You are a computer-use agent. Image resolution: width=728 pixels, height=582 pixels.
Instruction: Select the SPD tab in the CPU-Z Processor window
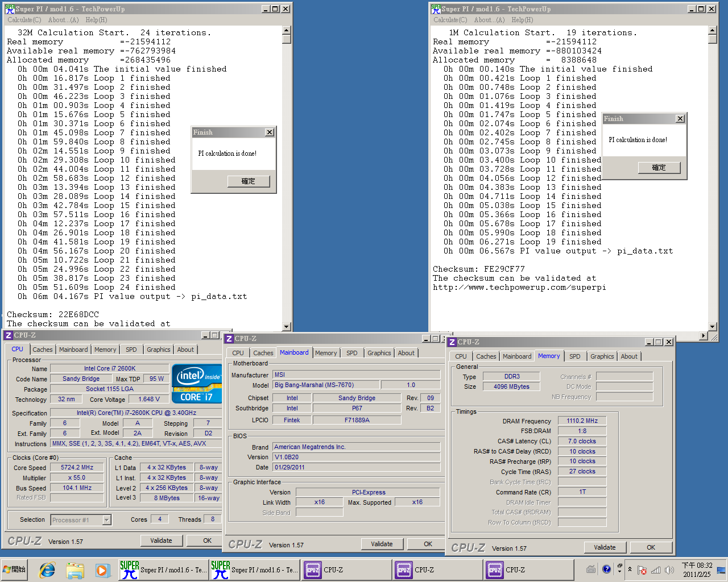tap(131, 350)
